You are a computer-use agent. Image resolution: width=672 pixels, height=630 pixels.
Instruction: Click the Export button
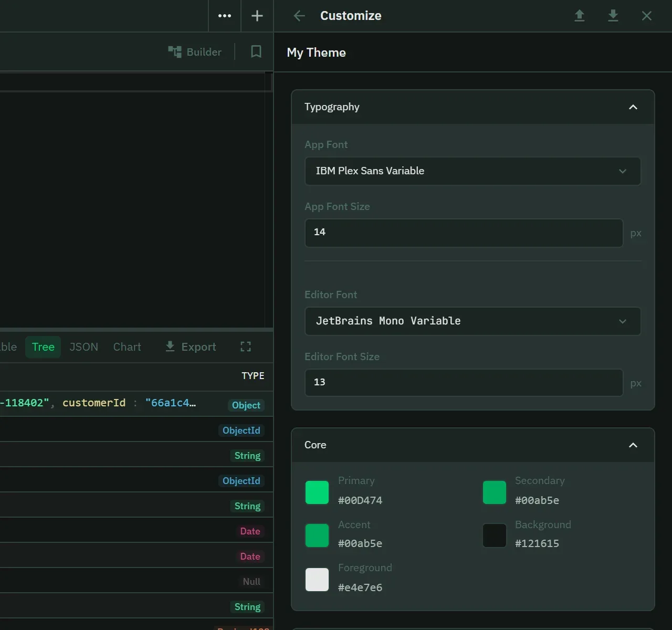(191, 347)
